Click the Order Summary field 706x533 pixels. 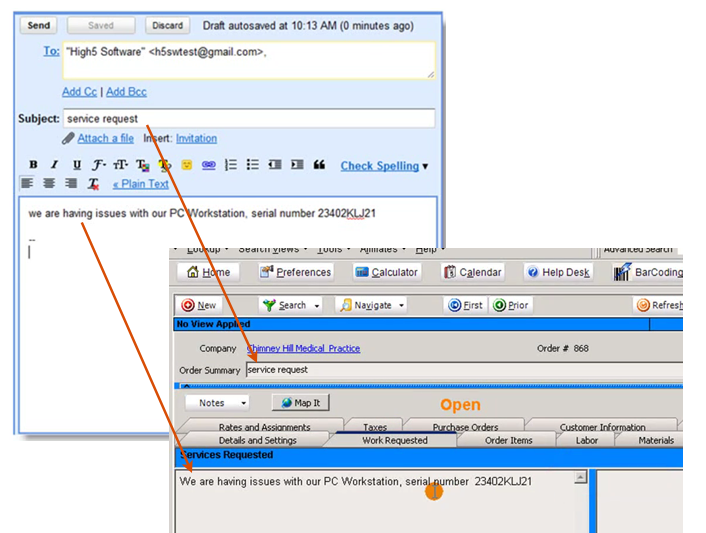pyautogui.click(x=465, y=370)
